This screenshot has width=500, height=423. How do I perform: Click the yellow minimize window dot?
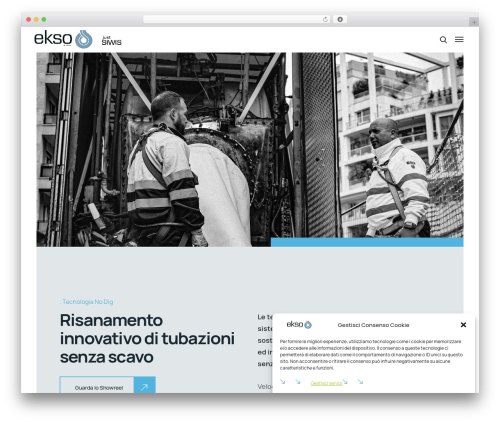point(36,20)
